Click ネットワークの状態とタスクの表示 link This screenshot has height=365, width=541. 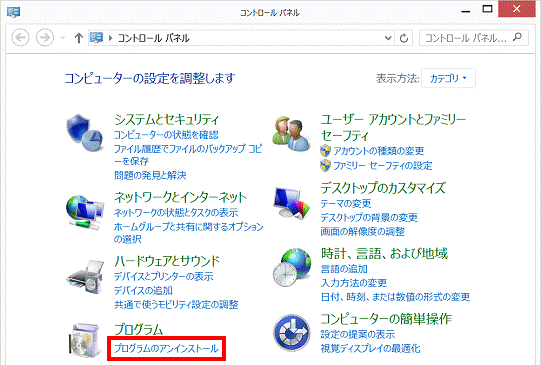point(176,213)
